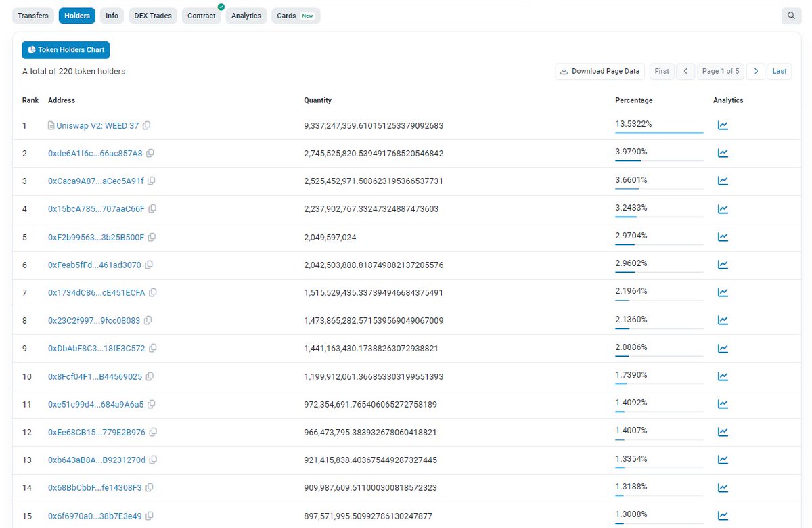
Task: Copy address 0xEe68CB15...779E2B976
Action: tap(153, 432)
